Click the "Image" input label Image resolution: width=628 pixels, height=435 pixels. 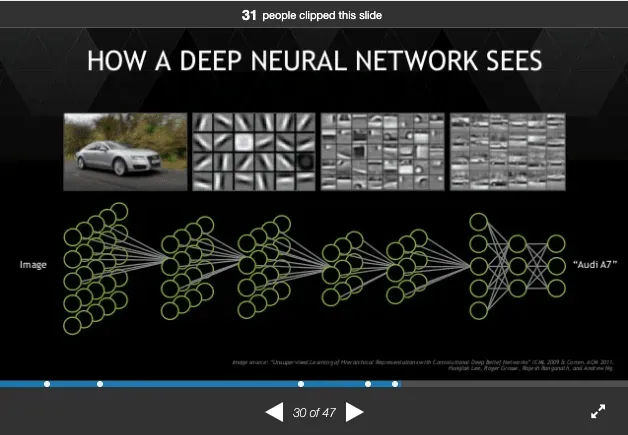point(34,265)
